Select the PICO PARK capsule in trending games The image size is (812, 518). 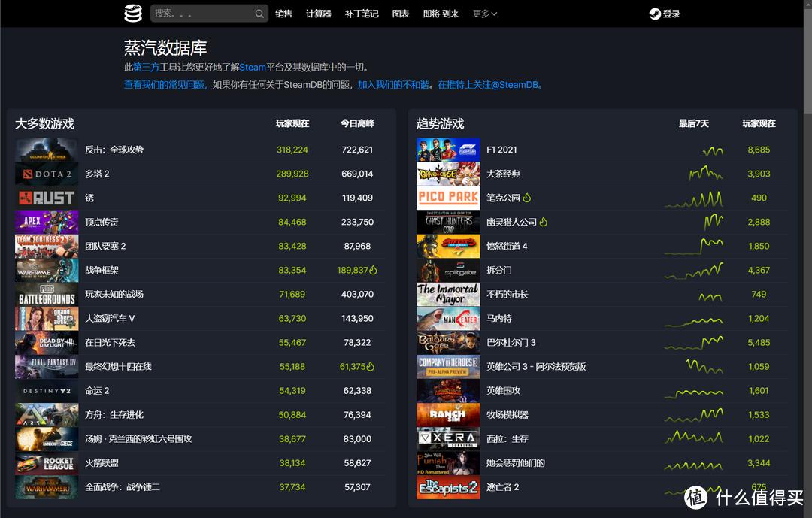tap(448, 198)
